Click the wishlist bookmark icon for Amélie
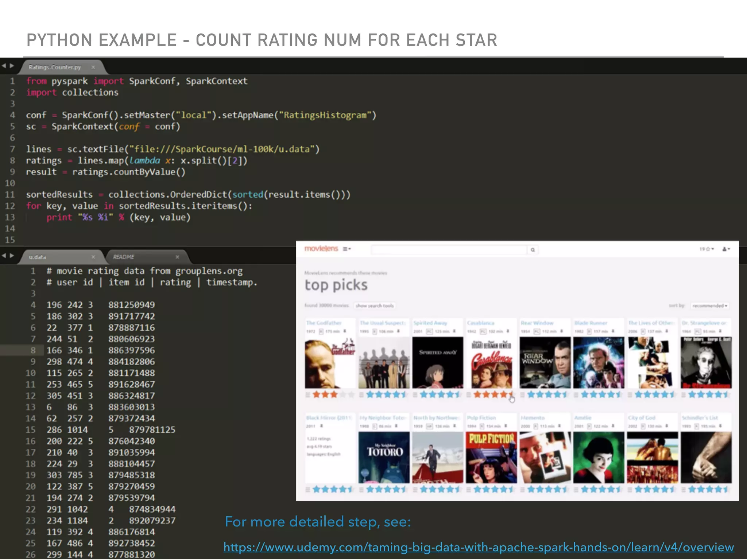747x560 pixels. tap(613, 426)
